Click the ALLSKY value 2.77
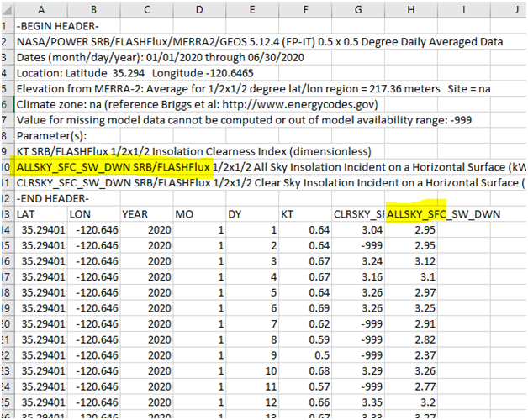 pyautogui.click(x=411, y=386)
